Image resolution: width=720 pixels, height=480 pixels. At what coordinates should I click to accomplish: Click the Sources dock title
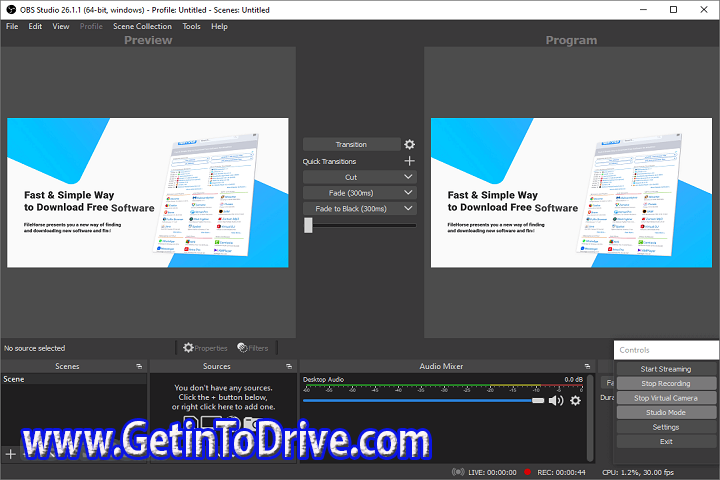[217, 366]
